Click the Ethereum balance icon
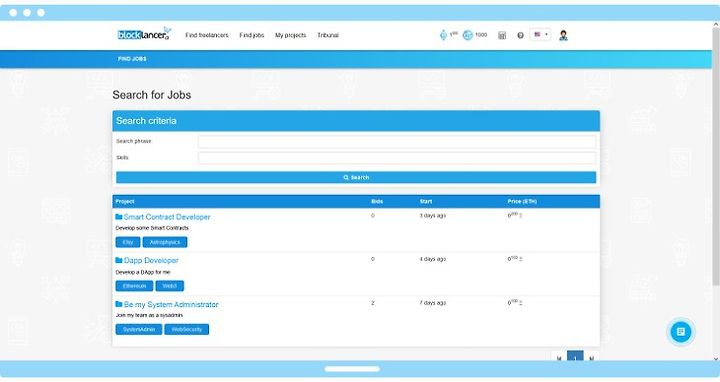The height and width of the screenshot is (382, 720). coord(443,35)
